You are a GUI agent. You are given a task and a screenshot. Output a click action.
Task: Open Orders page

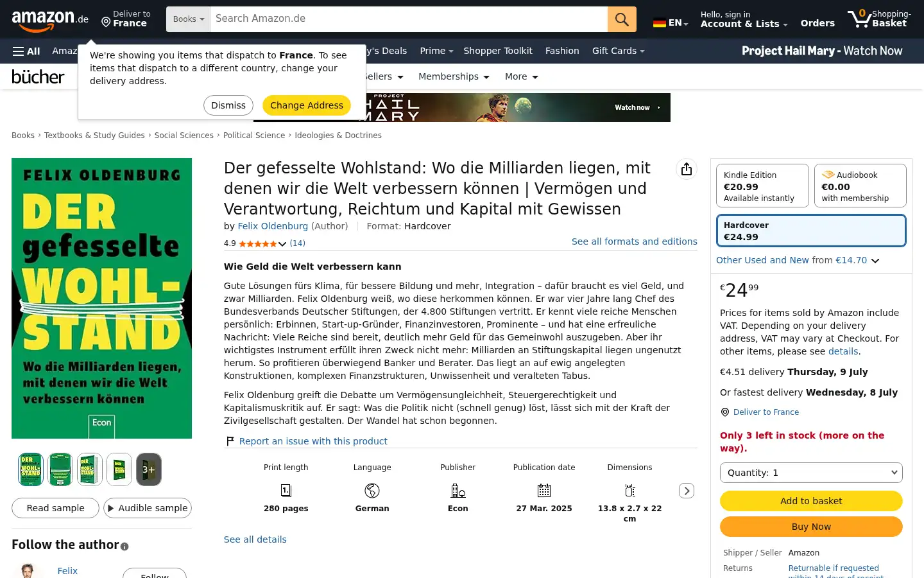pos(817,23)
